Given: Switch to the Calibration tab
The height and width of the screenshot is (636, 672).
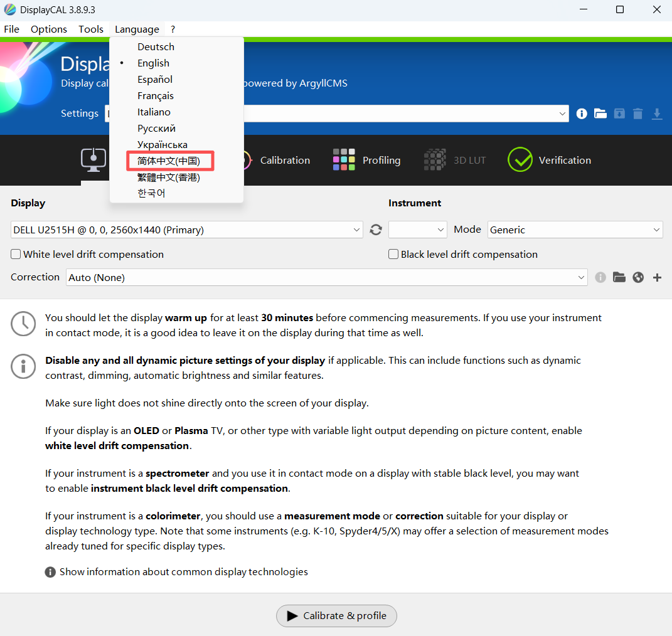Looking at the screenshot, I should tap(285, 160).
